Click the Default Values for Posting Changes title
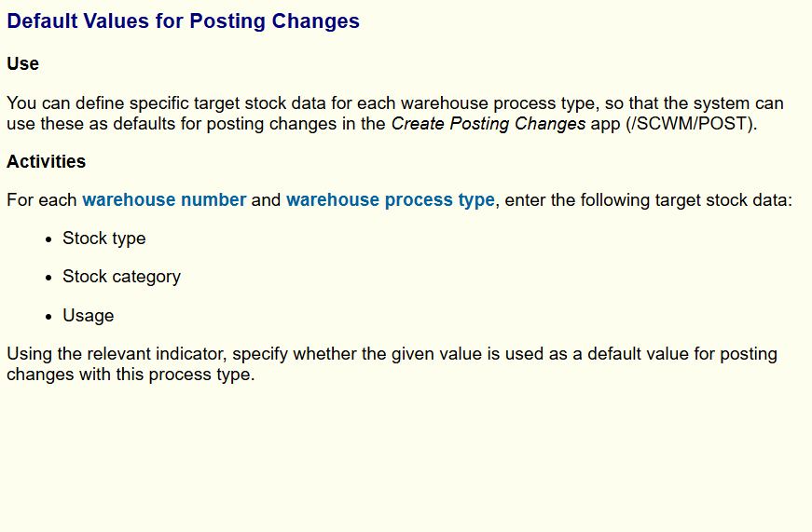Image resolution: width=812 pixels, height=532 pixels. tap(183, 21)
